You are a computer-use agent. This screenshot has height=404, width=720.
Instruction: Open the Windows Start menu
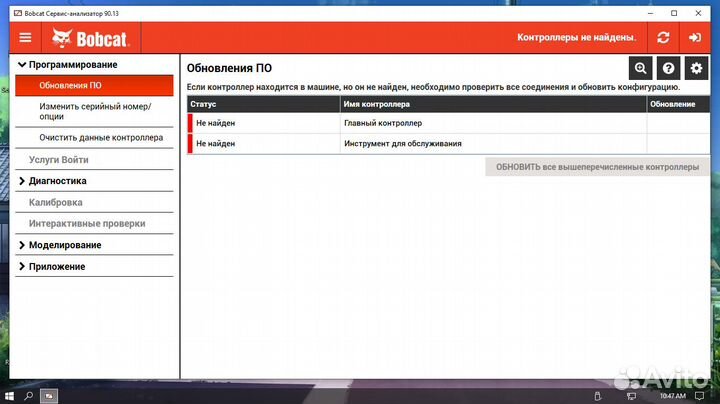(8, 395)
